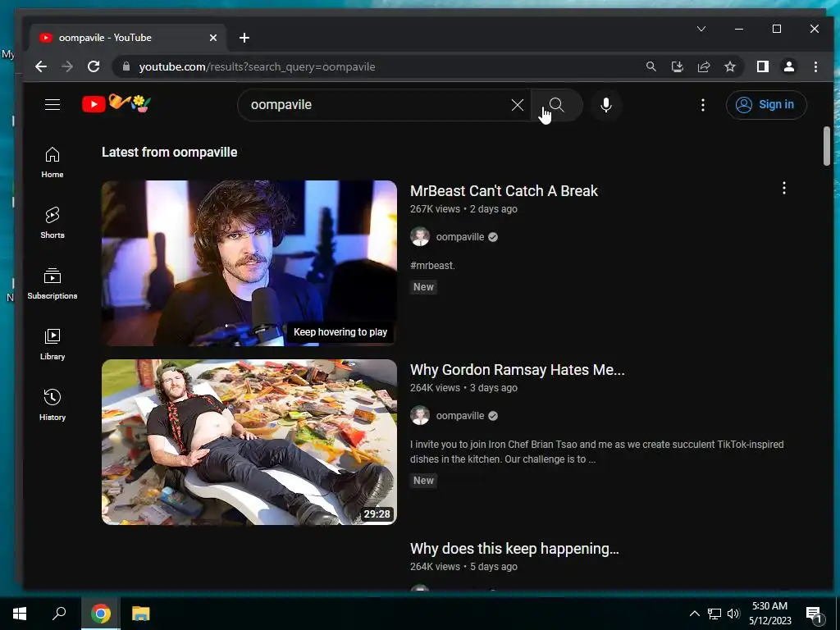Screen dimensions: 840x630
Task: Open a new tab with the plus button
Action: (x=244, y=38)
